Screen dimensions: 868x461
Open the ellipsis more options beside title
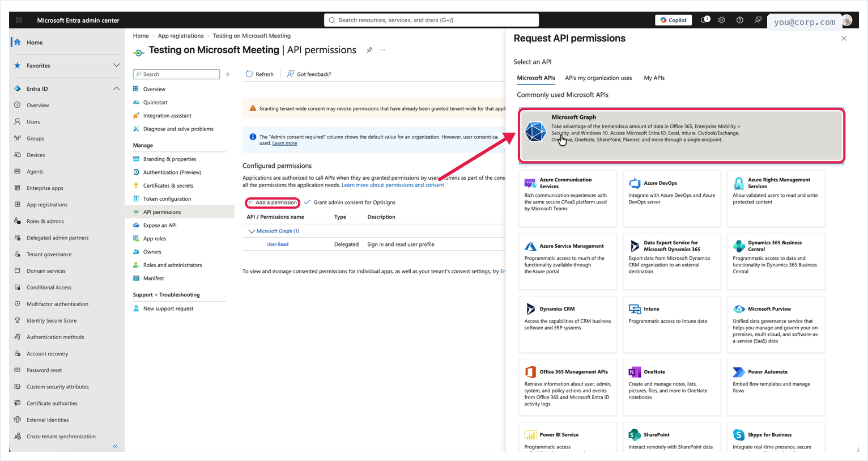383,50
